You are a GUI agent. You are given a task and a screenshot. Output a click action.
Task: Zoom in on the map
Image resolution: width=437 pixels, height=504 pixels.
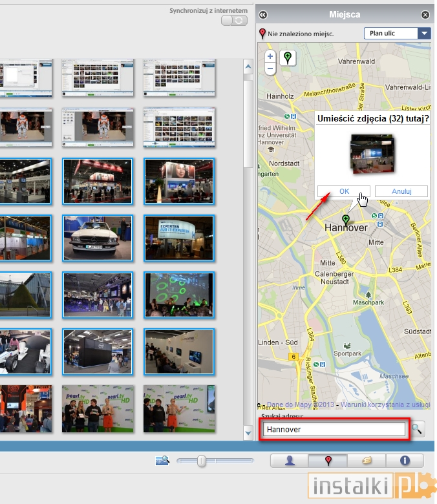tap(270, 56)
